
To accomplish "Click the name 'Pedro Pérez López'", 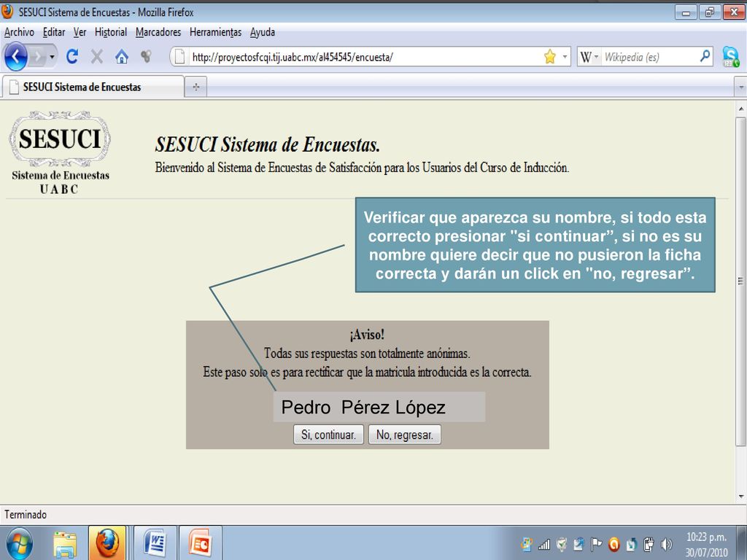I will (363, 407).
